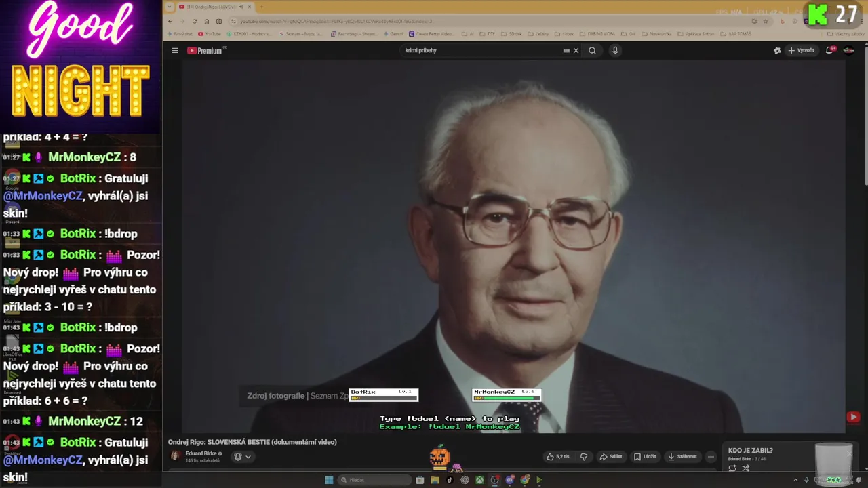Click the MrMonkeyCZ duel health bar overlay

pyautogui.click(x=507, y=394)
